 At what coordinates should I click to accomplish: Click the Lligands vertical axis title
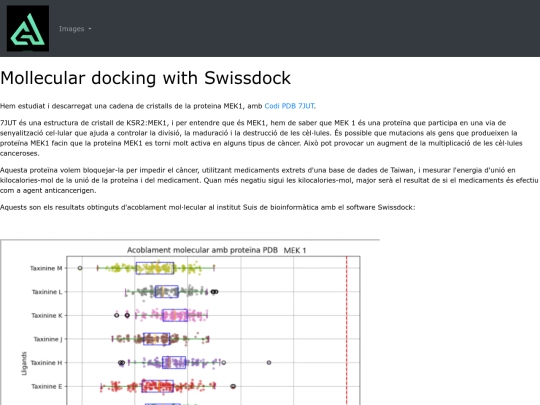point(24,363)
